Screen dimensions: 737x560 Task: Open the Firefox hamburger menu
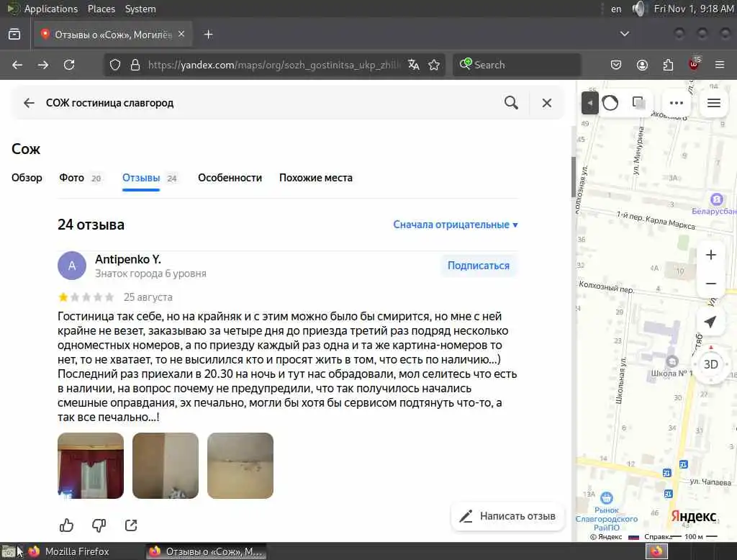720,65
